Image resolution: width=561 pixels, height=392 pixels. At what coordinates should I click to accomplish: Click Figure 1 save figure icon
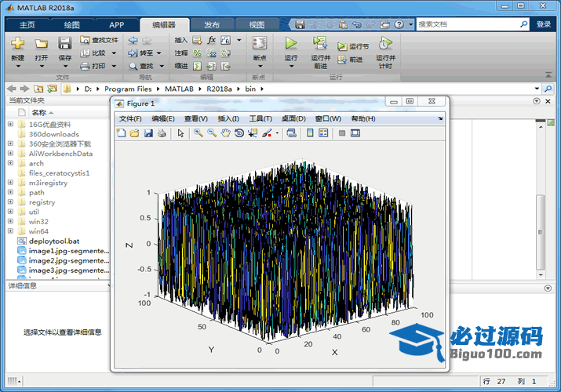click(148, 133)
